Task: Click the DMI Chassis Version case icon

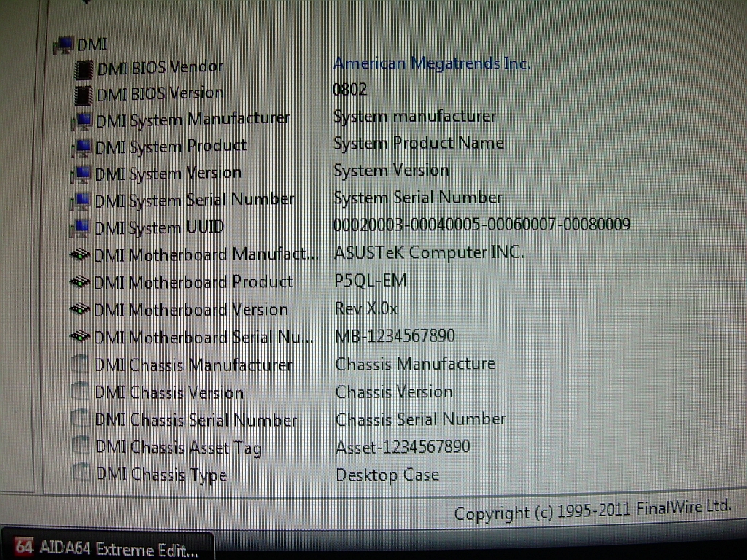Action: pos(80,392)
